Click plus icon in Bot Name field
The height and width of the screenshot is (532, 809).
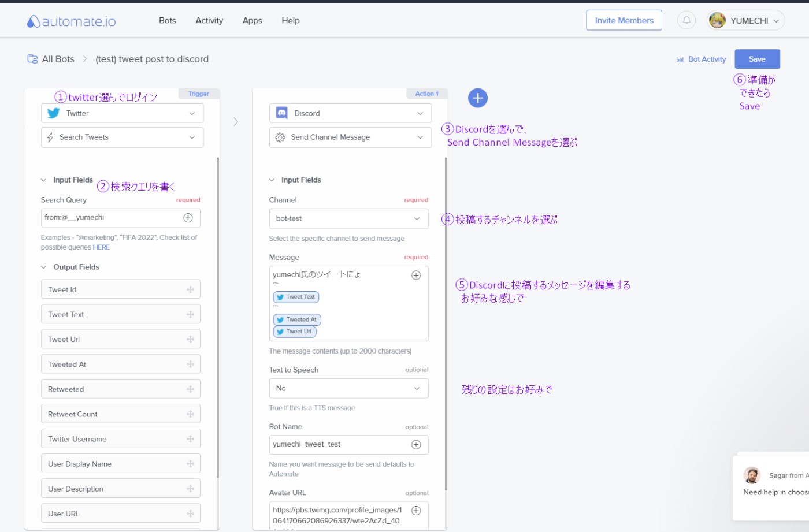(416, 444)
